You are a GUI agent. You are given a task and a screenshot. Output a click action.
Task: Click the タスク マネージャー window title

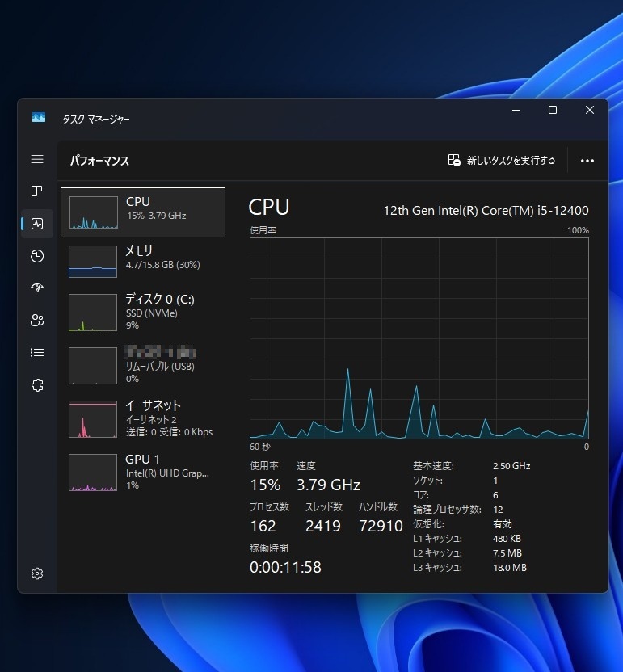(96, 119)
